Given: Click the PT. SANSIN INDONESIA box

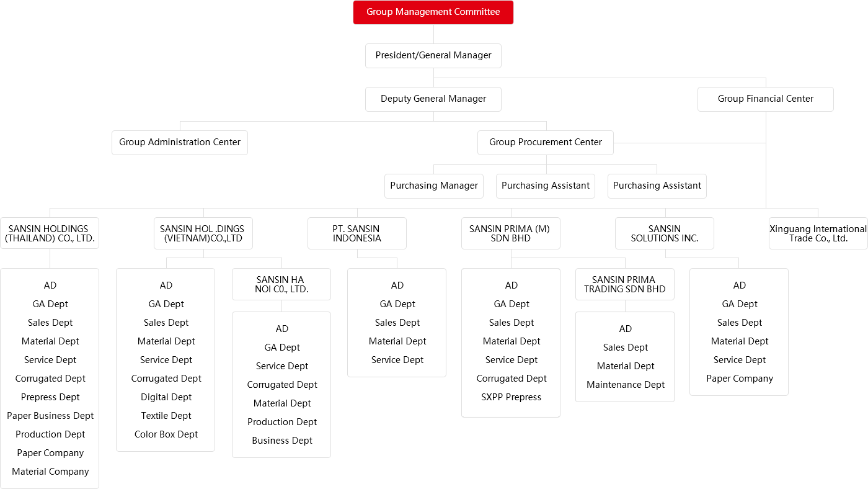Looking at the screenshot, I should click(356, 233).
